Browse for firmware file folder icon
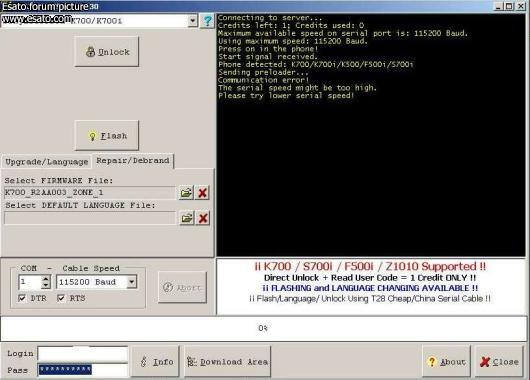The image size is (530, 380). click(186, 193)
